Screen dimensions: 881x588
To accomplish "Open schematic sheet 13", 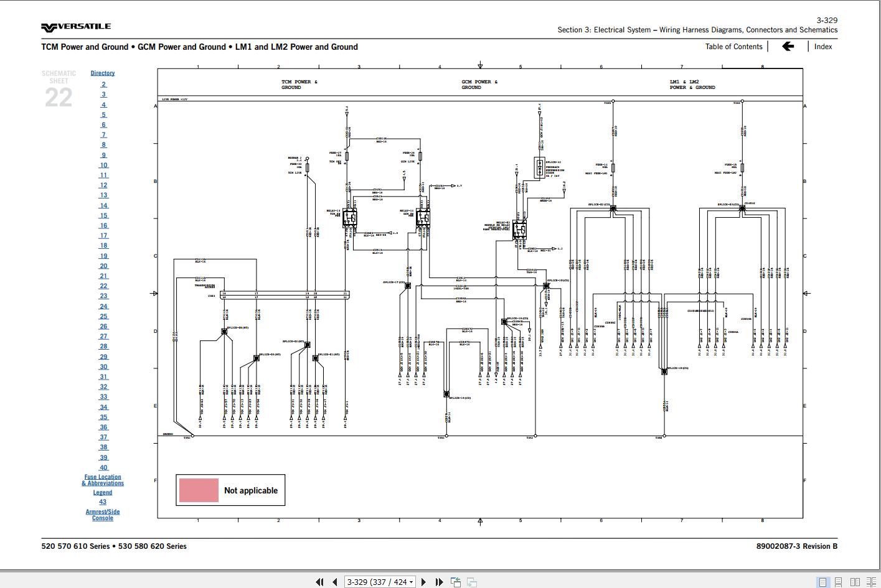I will tap(103, 195).
